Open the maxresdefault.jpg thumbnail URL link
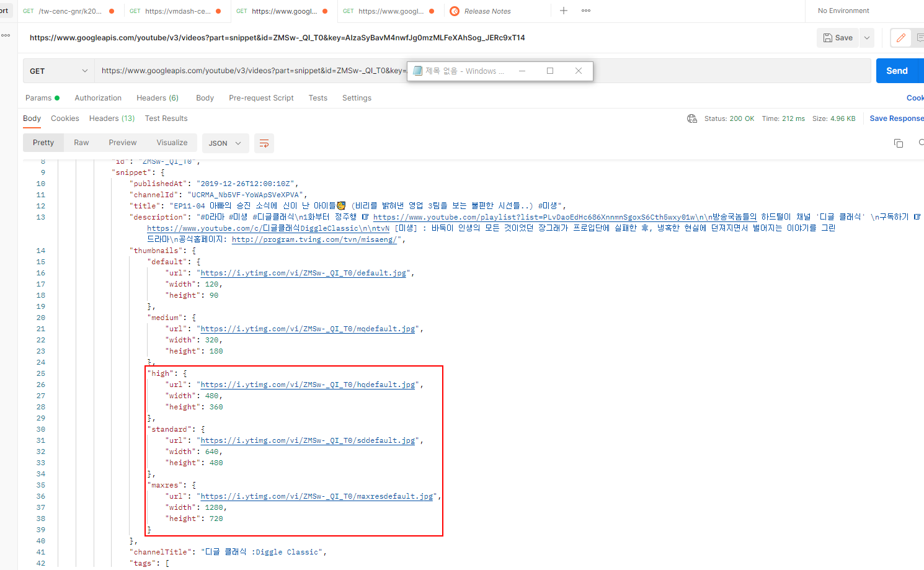 [x=317, y=496]
